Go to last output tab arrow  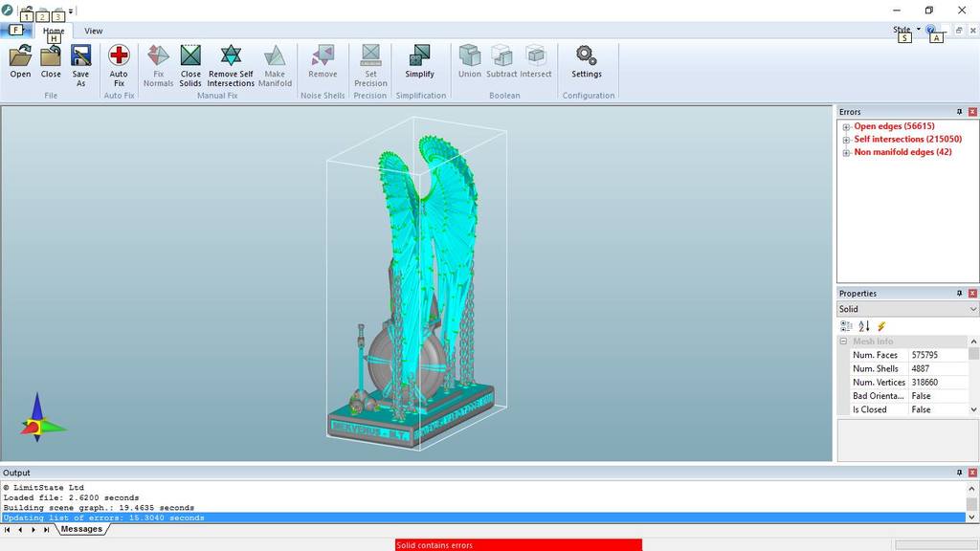point(46,530)
